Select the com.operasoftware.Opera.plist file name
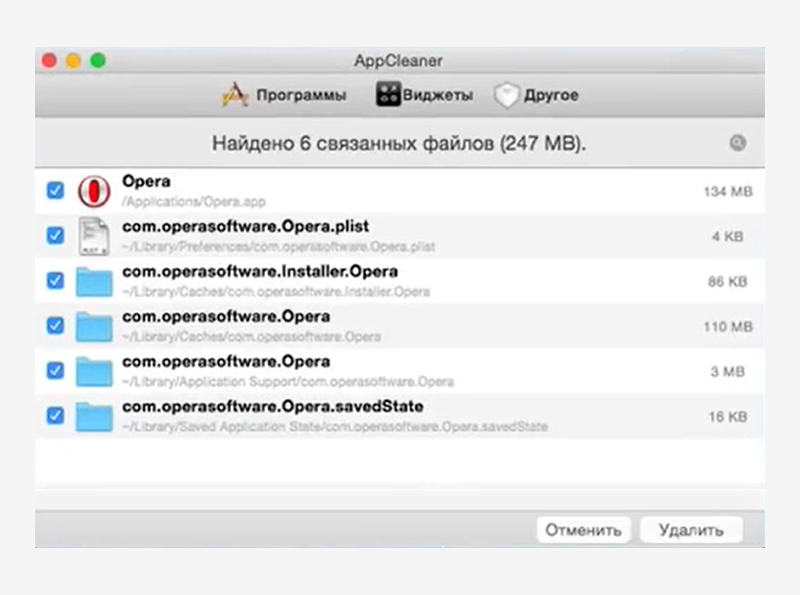This screenshot has height=595, width=800. coord(245,227)
